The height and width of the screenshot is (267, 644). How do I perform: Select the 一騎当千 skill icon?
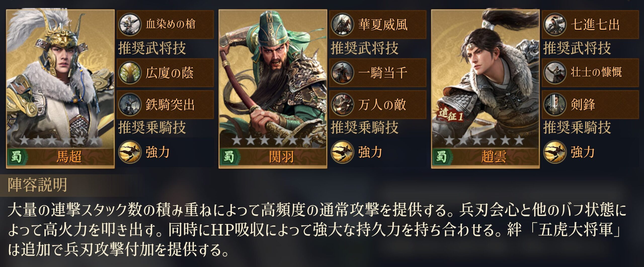click(x=342, y=73)
